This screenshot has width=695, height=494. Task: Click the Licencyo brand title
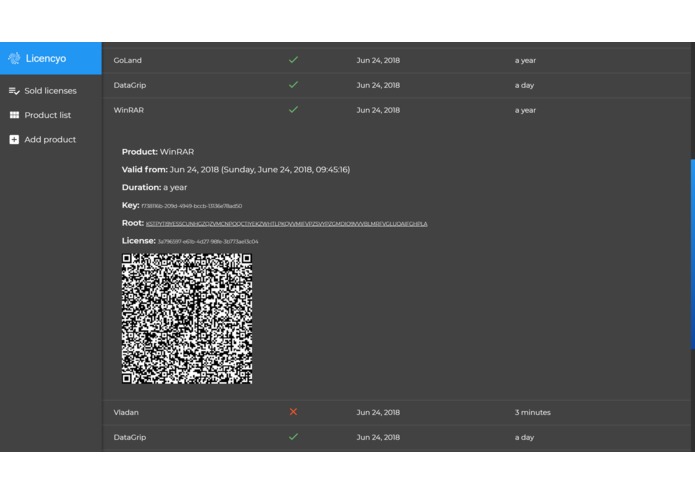coord(46,58)
